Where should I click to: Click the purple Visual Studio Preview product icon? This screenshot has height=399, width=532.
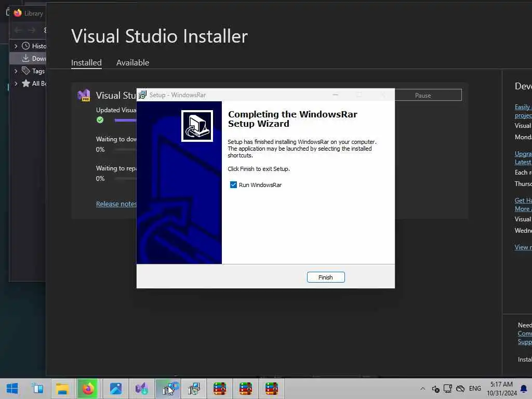(84, 96)
